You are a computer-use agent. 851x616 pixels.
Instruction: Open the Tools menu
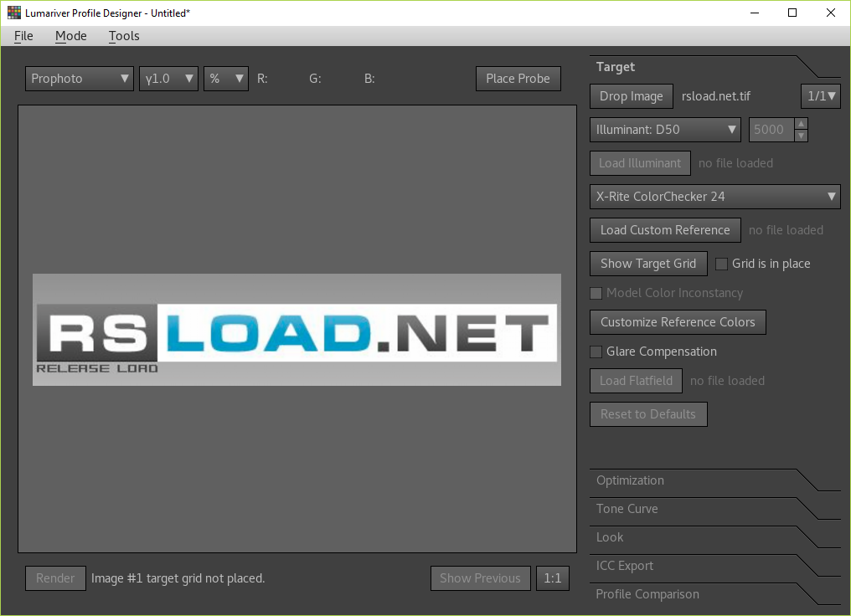(x=124, y=36)
